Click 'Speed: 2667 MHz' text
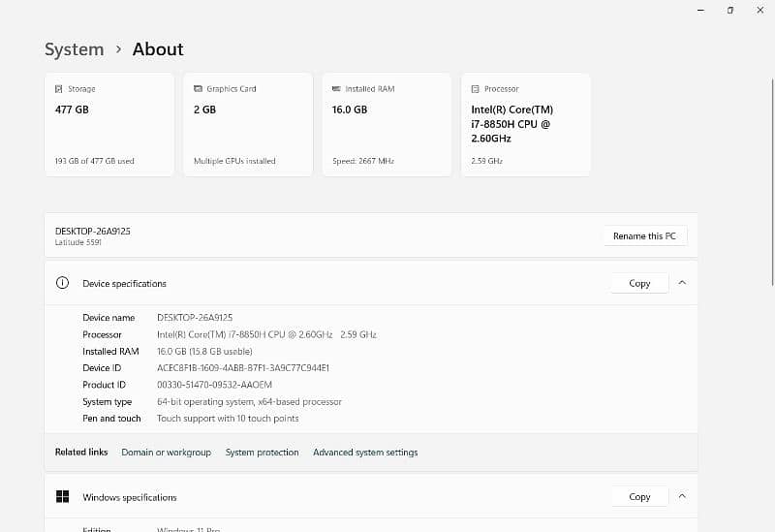The height and width of the screenshot is (532, 775). [x=363, y=161]
